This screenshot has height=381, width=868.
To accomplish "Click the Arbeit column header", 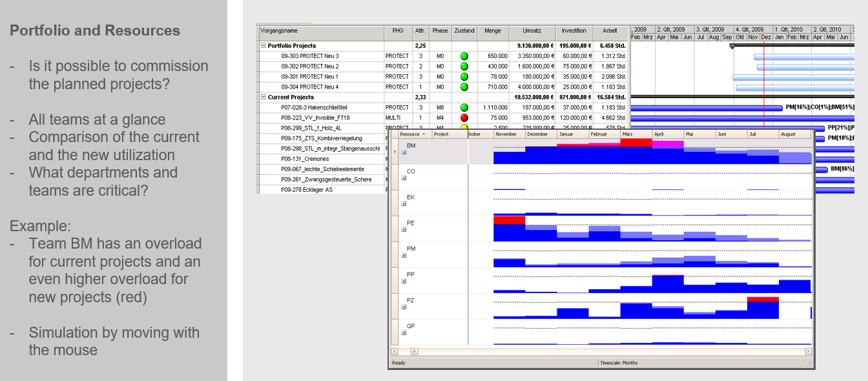I will pos(610,30).
